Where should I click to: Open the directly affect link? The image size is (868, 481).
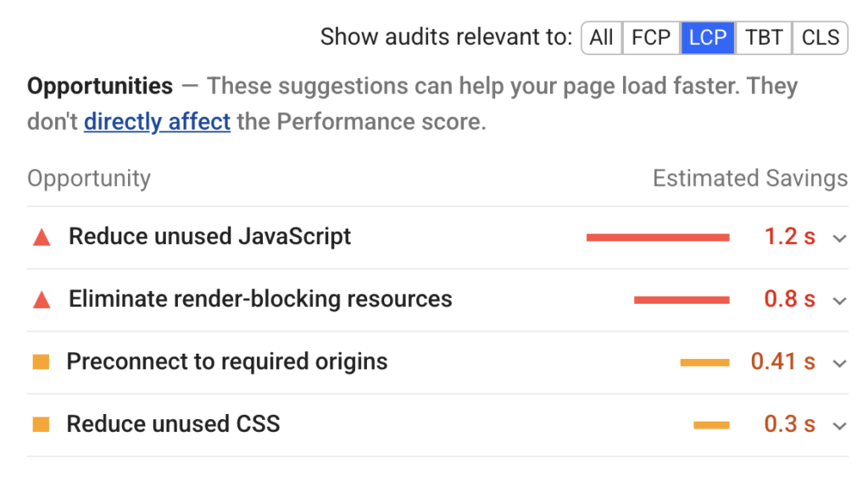157,121
